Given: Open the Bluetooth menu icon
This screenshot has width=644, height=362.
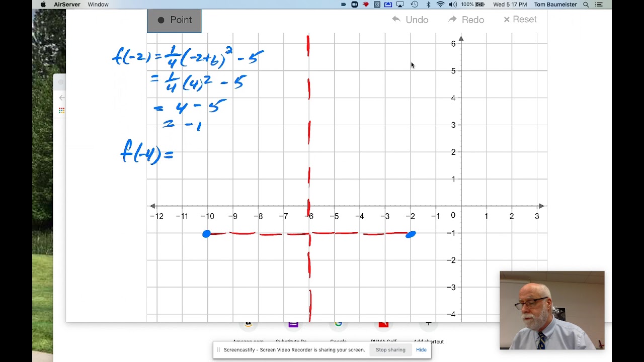Looking at the screenshot, I should pyautogui.click(x=429, y=5).
